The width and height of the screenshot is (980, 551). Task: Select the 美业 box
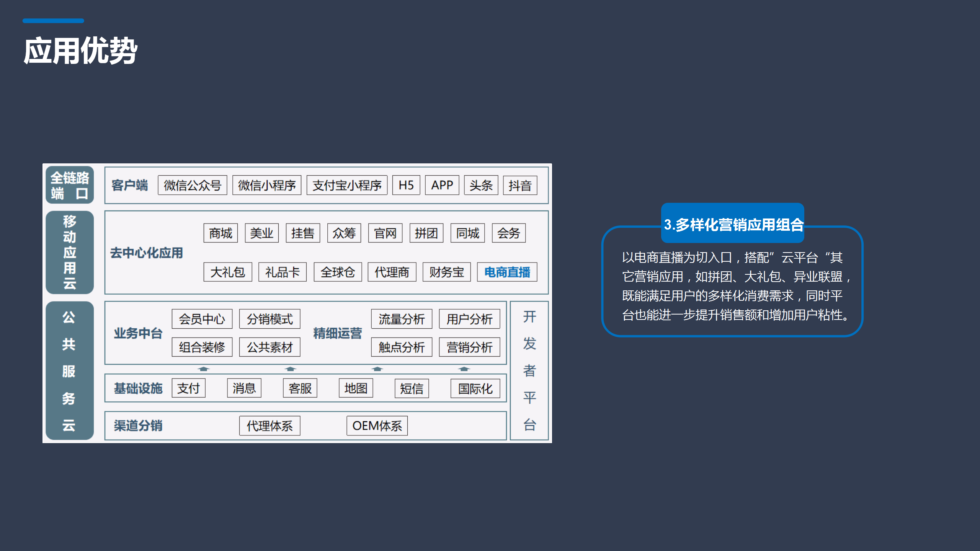tap(262, 233)
